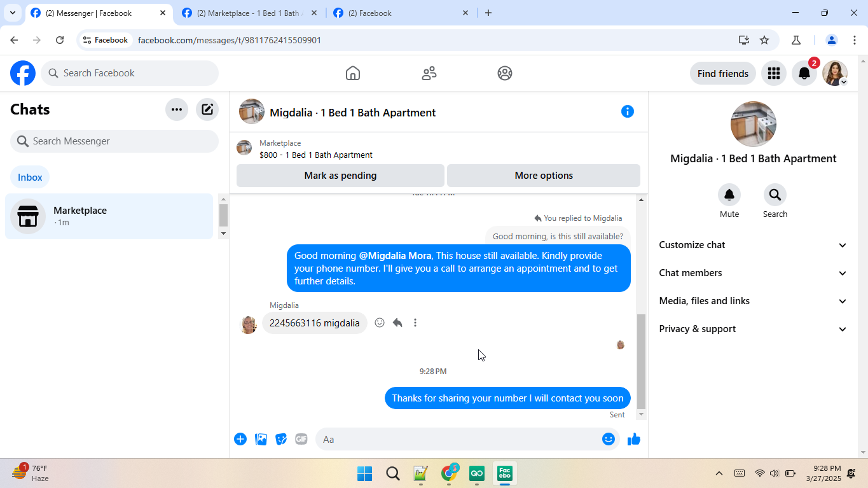Open the Chats options ellipsis button
The image size is (868, 488).
click(177, 109)
